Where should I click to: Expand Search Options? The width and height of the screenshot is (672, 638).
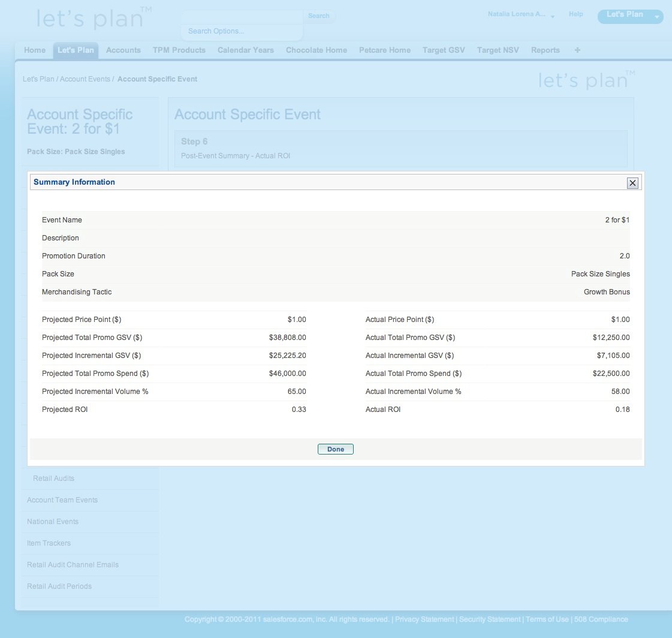pyautogui.click(x=216, y=31)
